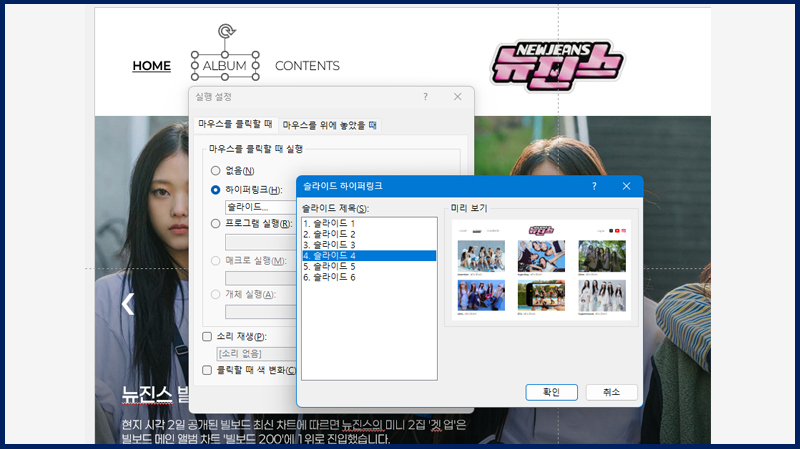Open the 소리 없음 sound dropdown
The image size is (800, 449).
pos(256,354)
